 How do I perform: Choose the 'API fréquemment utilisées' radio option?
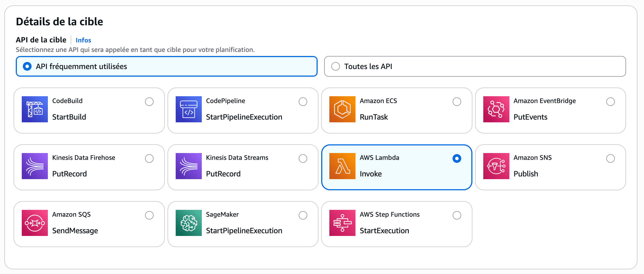click(167, 66)
